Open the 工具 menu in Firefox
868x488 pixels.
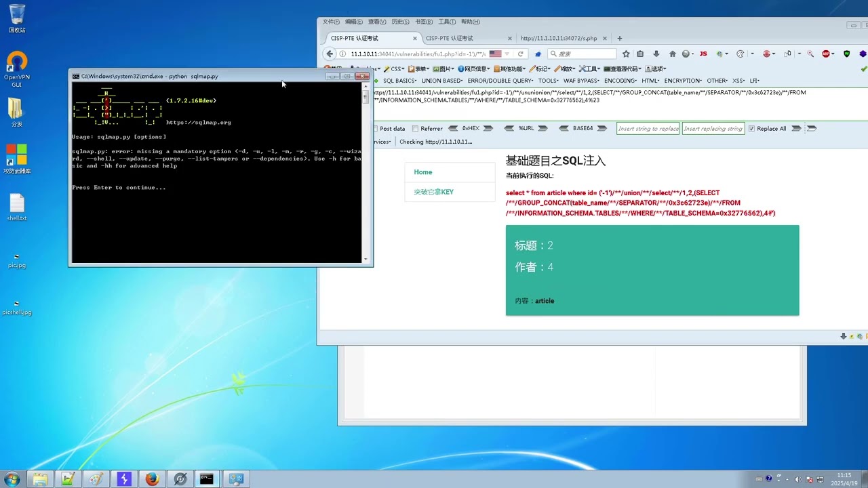(x=447, y=22)
